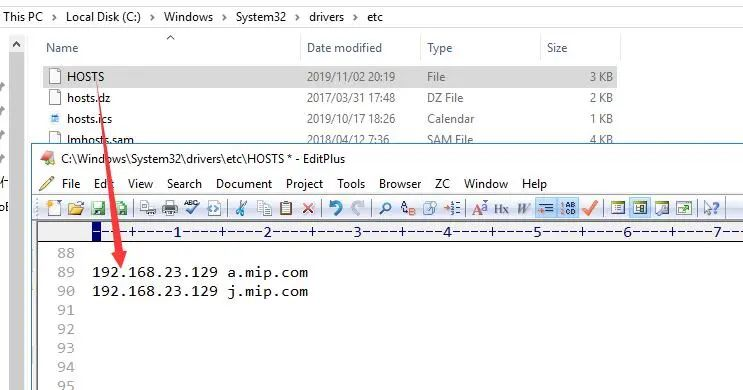Click the orange checkmark toolbar icon

coord(590,208)
